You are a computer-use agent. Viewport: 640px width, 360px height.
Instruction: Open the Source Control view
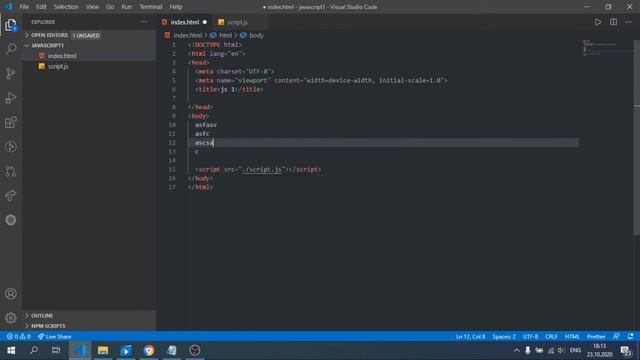point(11,73)
